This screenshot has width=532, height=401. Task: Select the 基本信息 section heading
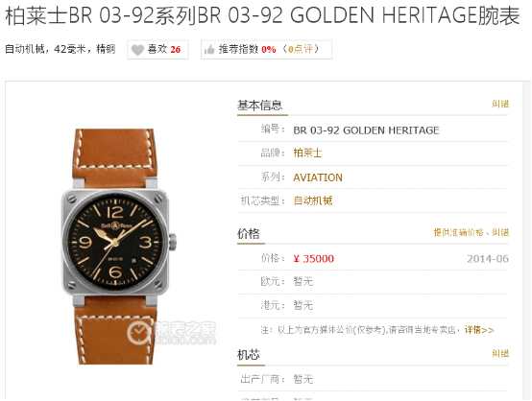pyautogui.click(x=260, y=106)
